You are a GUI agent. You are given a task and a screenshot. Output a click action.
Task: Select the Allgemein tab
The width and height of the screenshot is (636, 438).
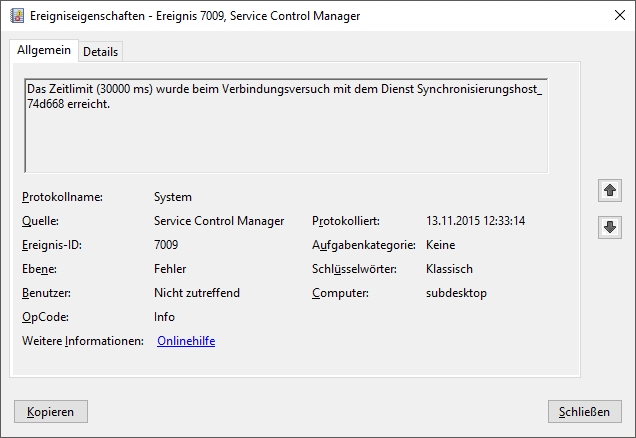click(44, 50)
